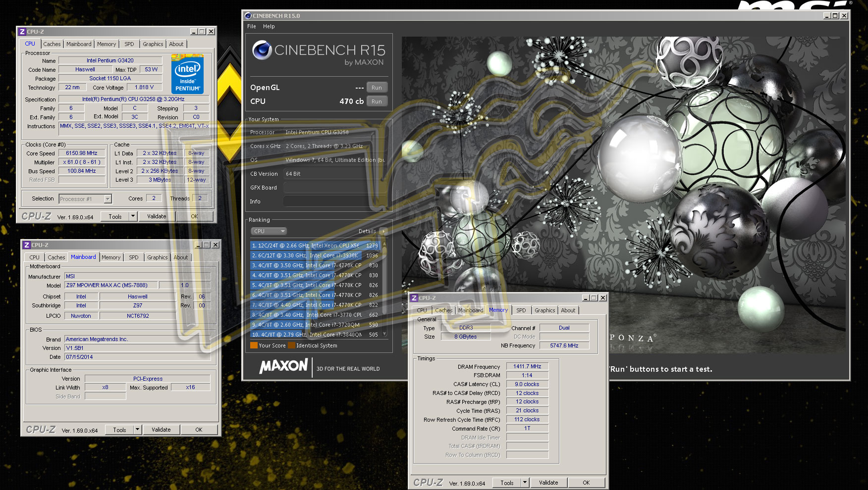The image size is (868, 490).
Task: Click BIOS date 07/15/2014
Action: 138,357
